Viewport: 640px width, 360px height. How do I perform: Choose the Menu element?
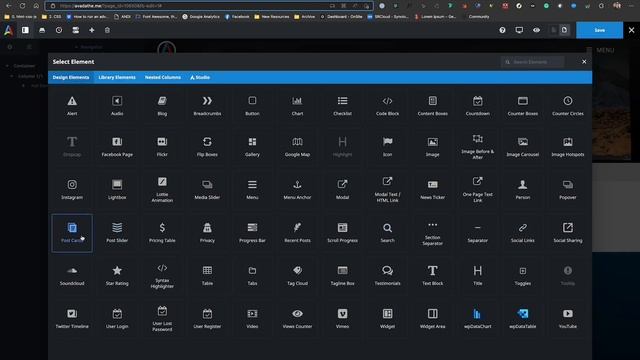click(252, 189)
